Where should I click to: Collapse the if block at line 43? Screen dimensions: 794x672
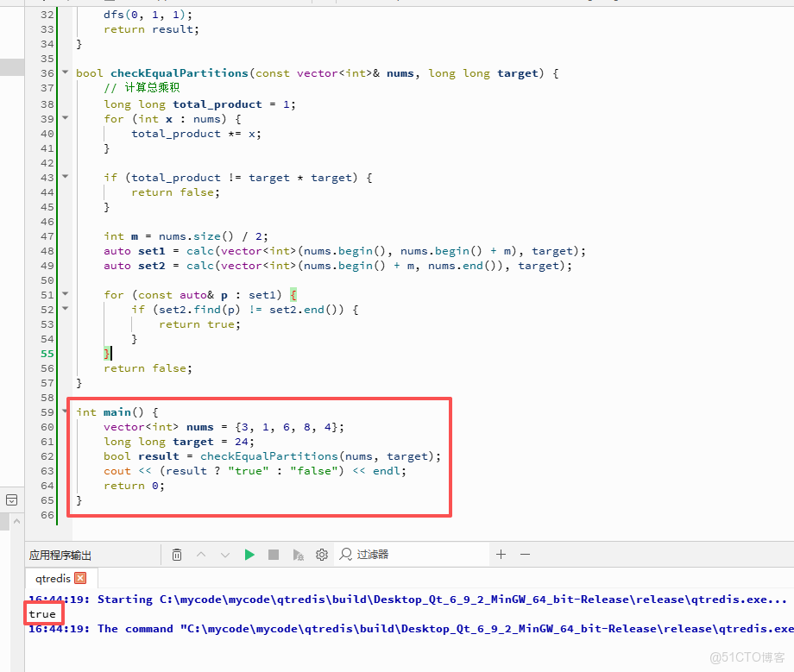66,177
